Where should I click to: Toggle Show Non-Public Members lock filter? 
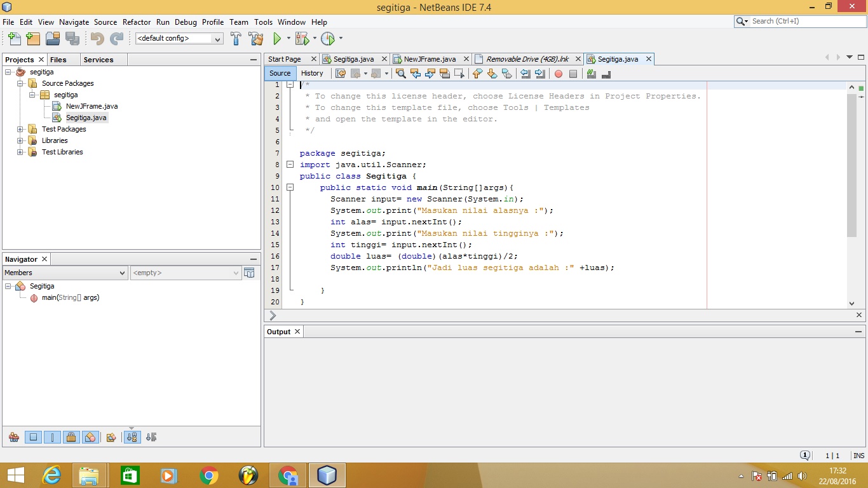(x=71, y=437)
